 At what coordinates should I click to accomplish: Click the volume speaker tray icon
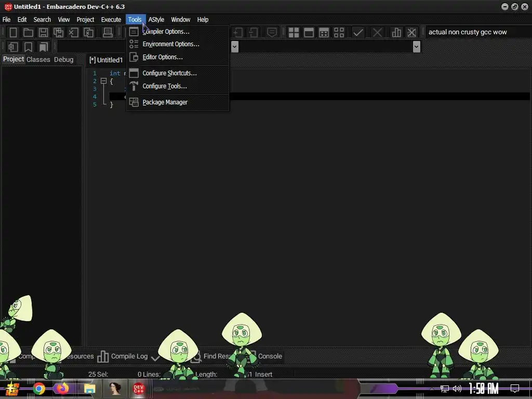457,389
